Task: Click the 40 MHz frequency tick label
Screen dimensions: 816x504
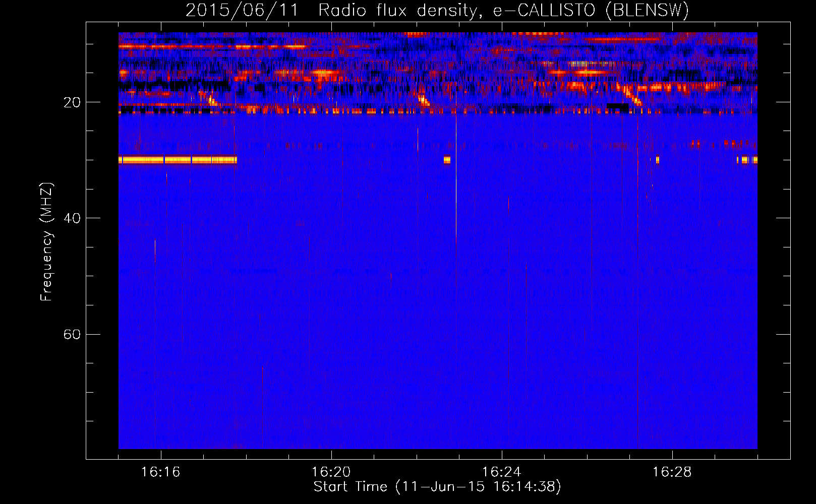Action: [72, 218]
